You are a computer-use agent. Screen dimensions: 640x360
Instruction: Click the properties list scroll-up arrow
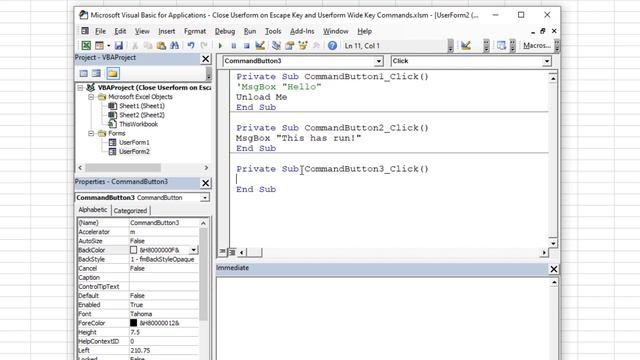point(203,223)
